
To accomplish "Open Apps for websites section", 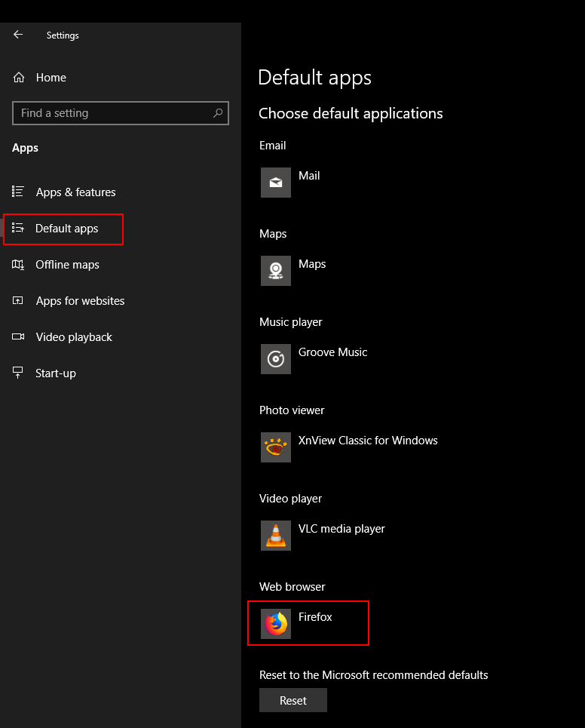I will point(80,301).
